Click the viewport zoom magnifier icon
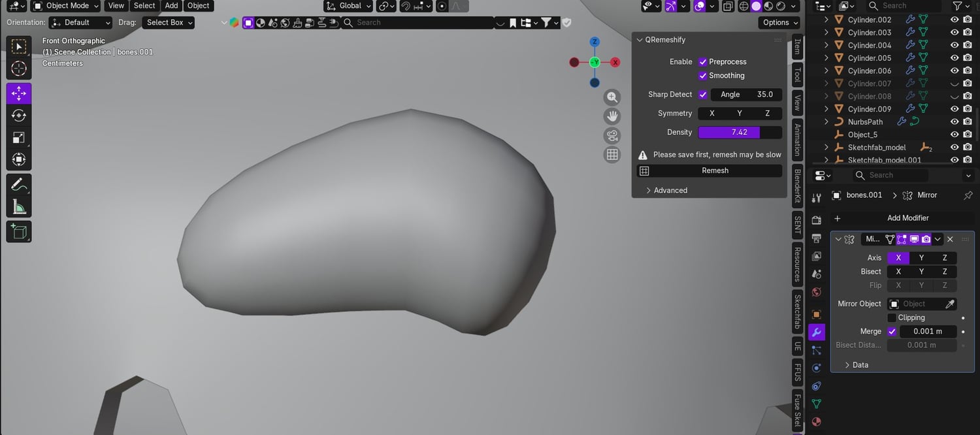Screen dimensions: 980x435 click(x=612, y=97)
